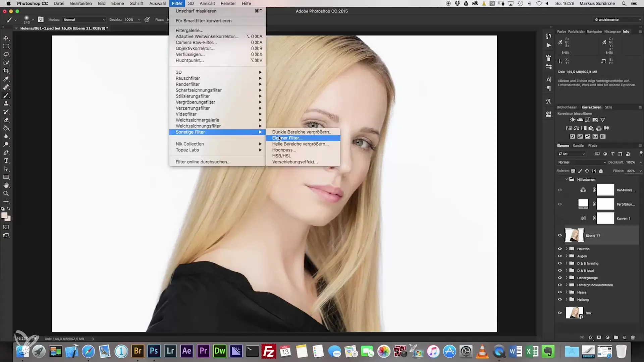This screenshot has width=644, height=362.
Task: Toggle visibility of Hautton group
Action: [x=560, y=249]
